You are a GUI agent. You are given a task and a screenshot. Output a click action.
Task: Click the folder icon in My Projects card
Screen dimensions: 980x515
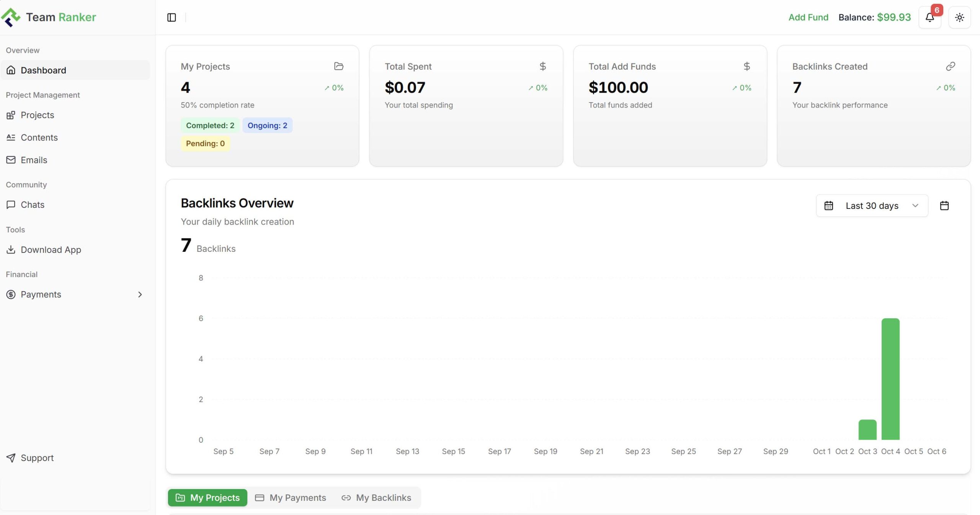tap(338, 66)
